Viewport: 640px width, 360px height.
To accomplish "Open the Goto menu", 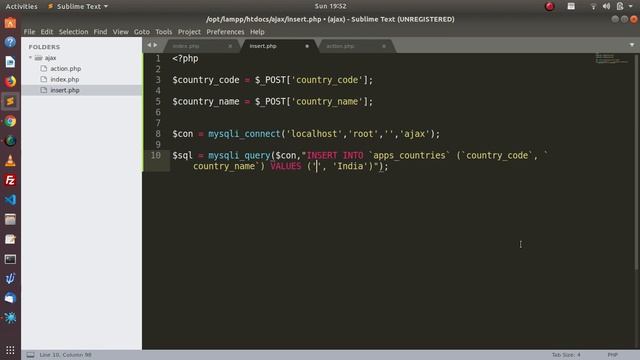I will click(142, 31).
